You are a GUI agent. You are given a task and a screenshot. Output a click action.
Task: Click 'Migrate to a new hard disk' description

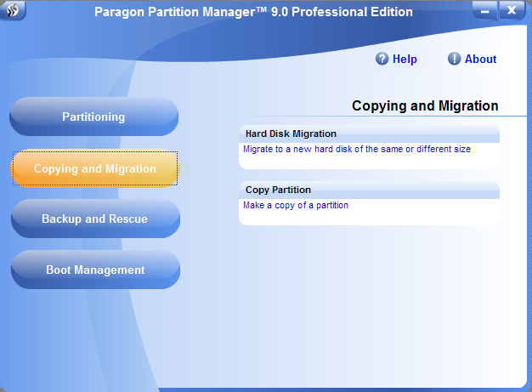tap(356, 149)
